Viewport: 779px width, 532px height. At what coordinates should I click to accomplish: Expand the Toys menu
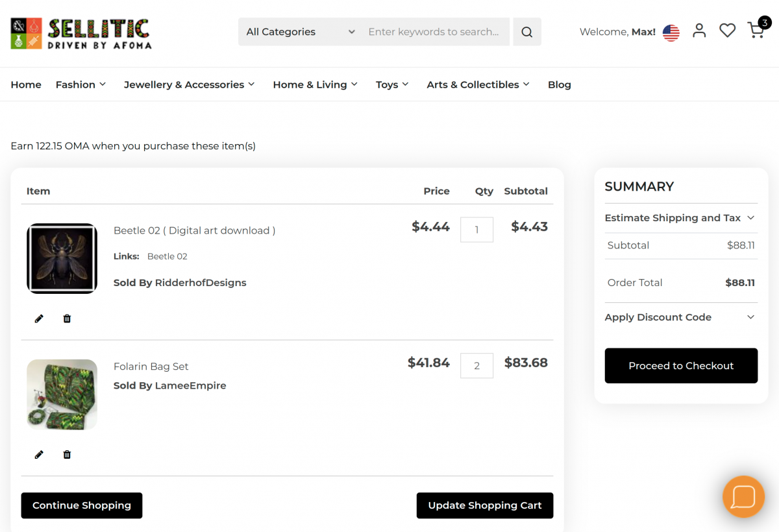392,84
